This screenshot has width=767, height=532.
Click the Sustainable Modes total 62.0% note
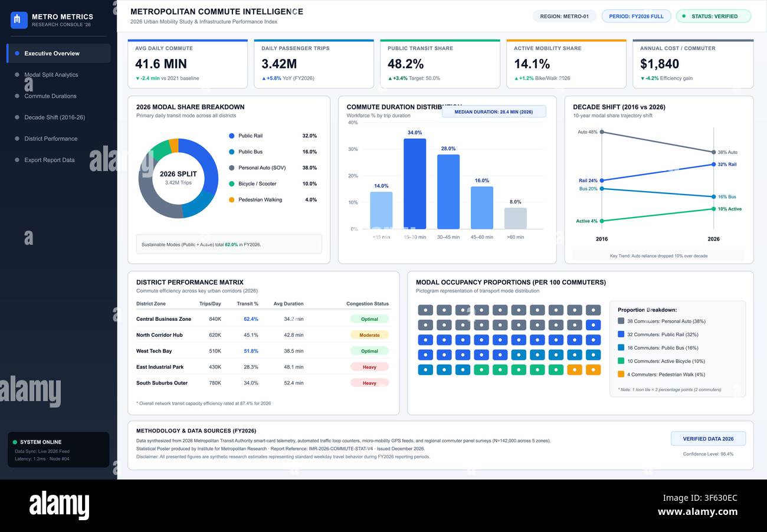pos(229,244)
